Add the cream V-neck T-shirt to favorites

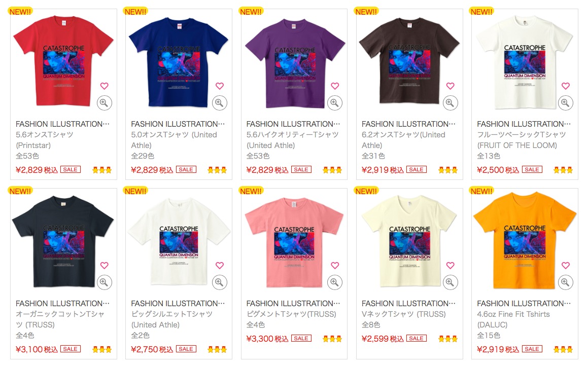(450, 265)
